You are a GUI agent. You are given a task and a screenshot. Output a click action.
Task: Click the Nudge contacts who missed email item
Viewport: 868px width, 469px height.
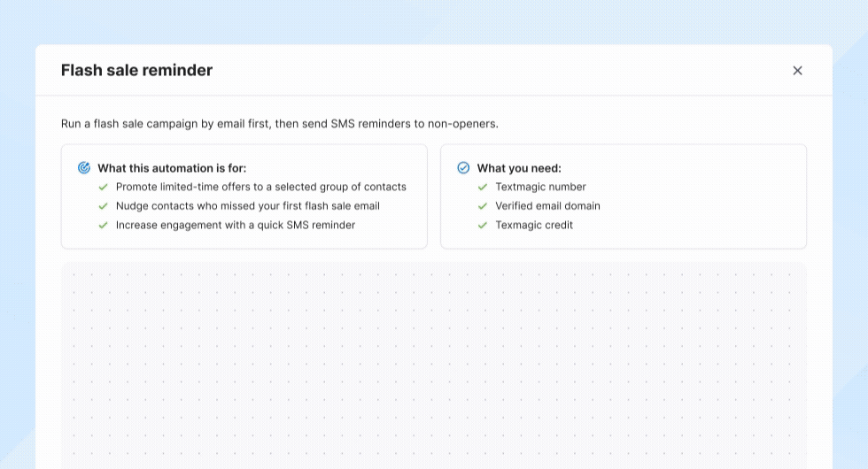click(247, 206)
